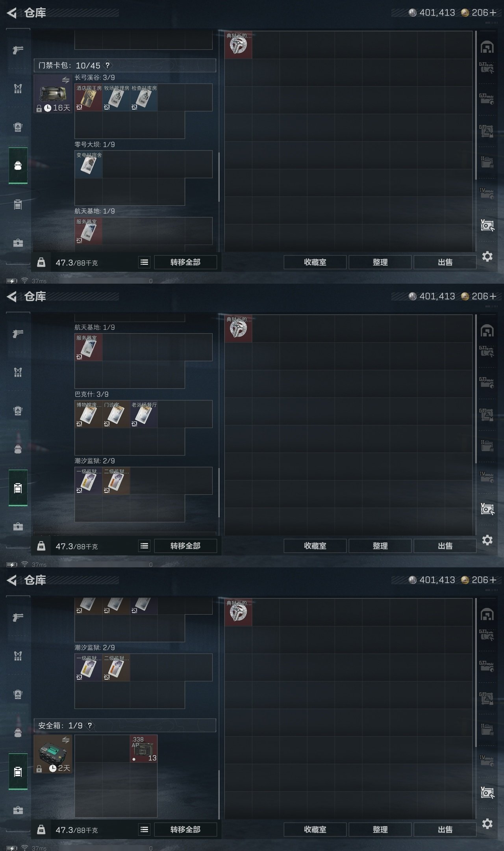This screenshot has height=851, width=504.
Task: Open help icon beside 门禁卡包 10/45
Action: coord(107,66)
